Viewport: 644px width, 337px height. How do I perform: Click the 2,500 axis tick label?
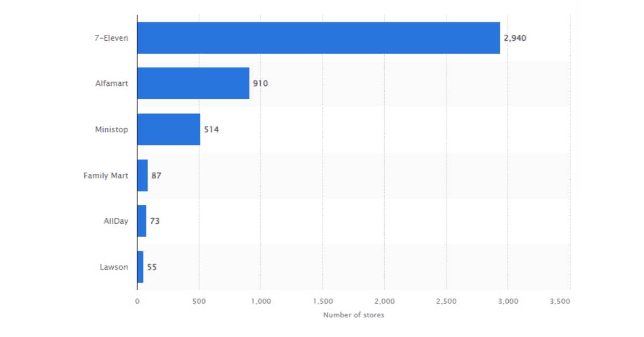(447, 301)
